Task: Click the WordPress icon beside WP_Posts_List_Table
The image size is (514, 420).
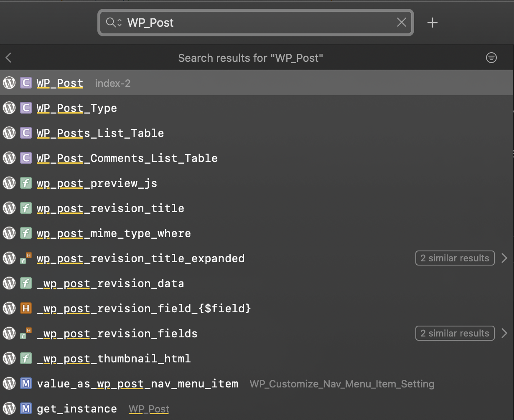Action: tap(9, 133)
